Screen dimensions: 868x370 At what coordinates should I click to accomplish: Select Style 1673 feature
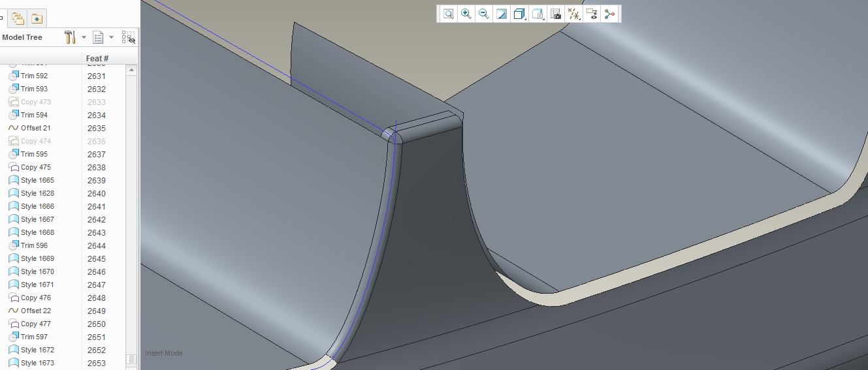[x=37, y=363]
